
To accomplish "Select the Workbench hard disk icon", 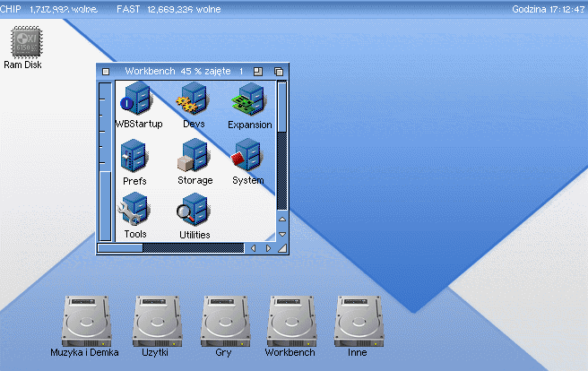I will tap(291, 321).
